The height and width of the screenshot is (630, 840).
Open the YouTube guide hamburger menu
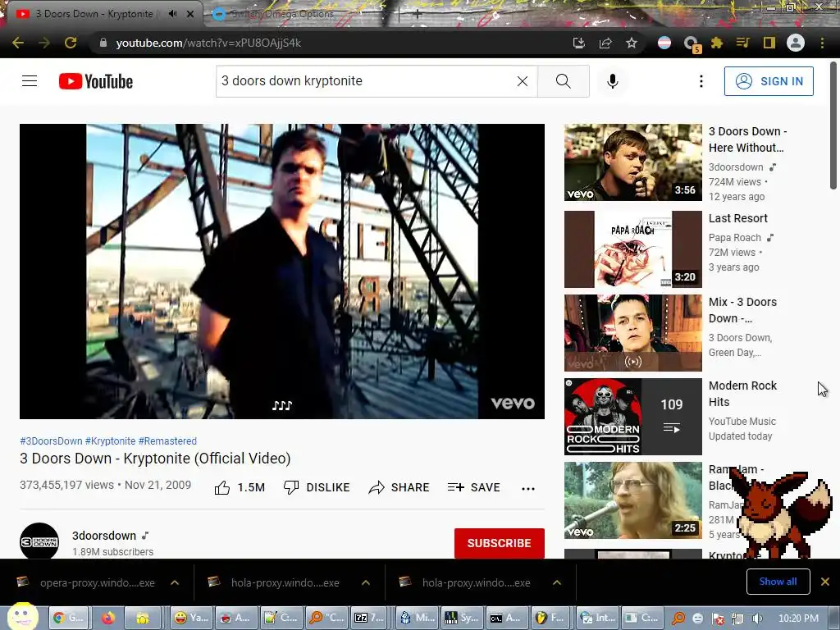pyautogui.click(x=30, y=81)
